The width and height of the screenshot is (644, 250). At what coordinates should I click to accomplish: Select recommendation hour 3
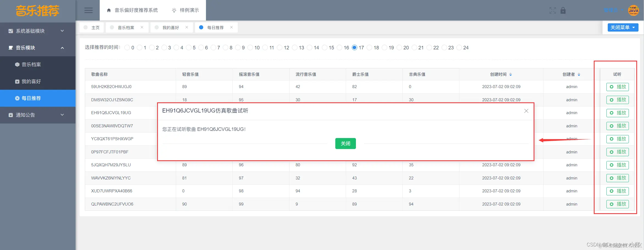[x=164, y=48]
